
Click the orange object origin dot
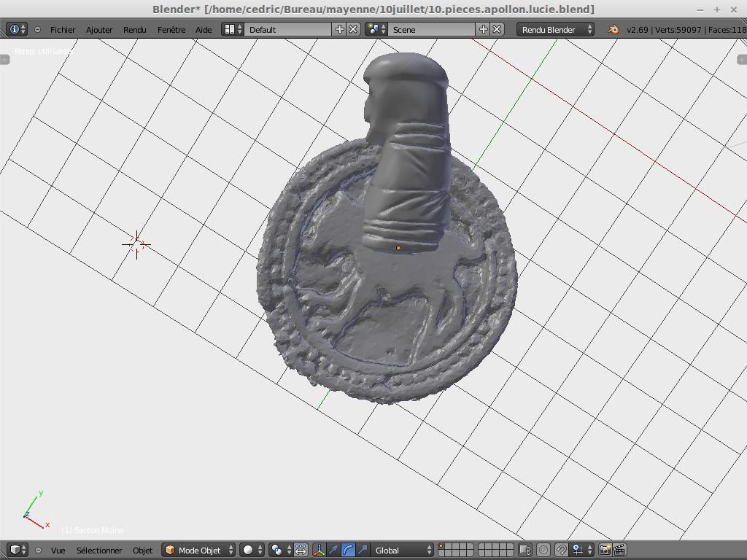(398, 249)
